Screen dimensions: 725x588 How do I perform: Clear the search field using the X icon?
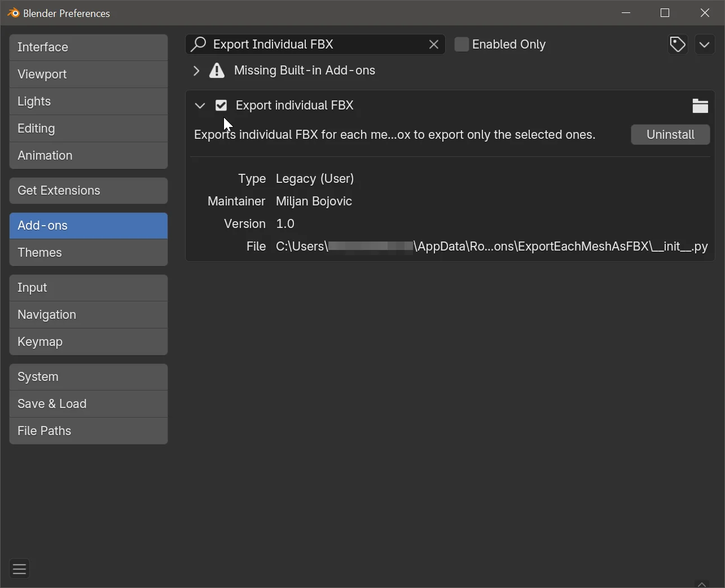[433, 44]
